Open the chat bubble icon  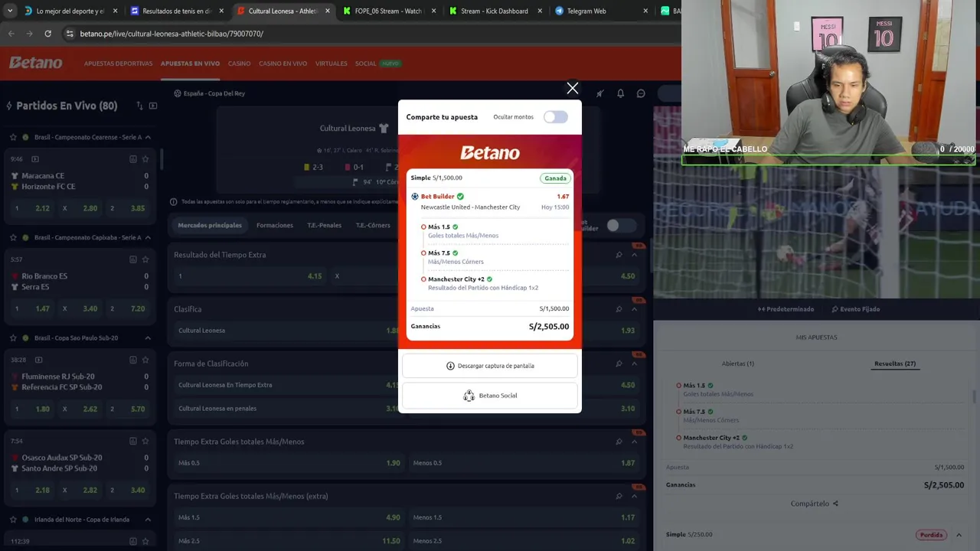pyautogui.click(x=641, y=93)
